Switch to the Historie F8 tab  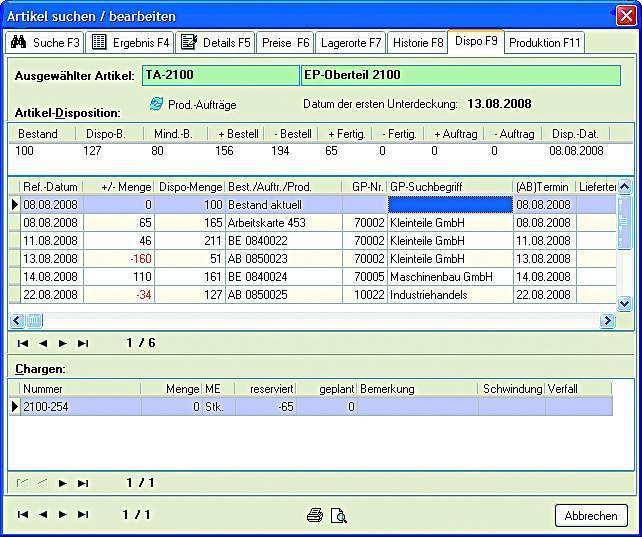418,43
